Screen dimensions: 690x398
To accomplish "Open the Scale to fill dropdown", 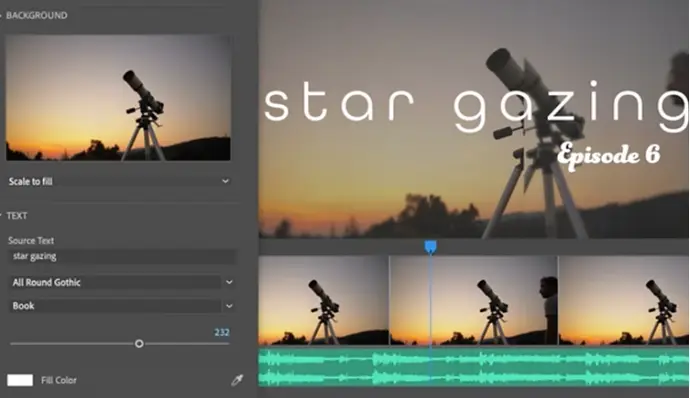I will pyautogui.click(x=119, y=181).
